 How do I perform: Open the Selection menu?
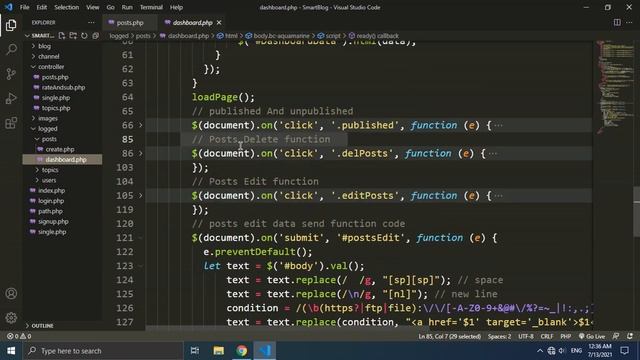click(x=67, y=7)
